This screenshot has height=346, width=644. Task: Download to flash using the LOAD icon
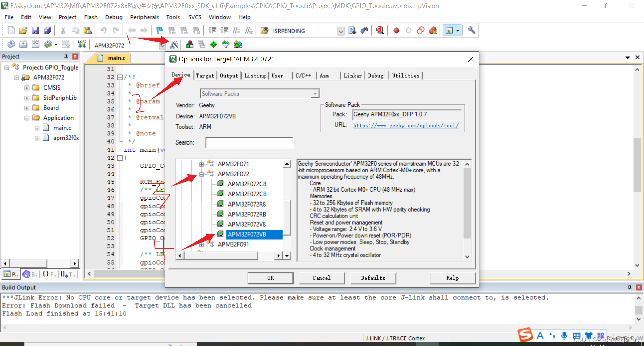pyautogui.click(x=82, y=44)
